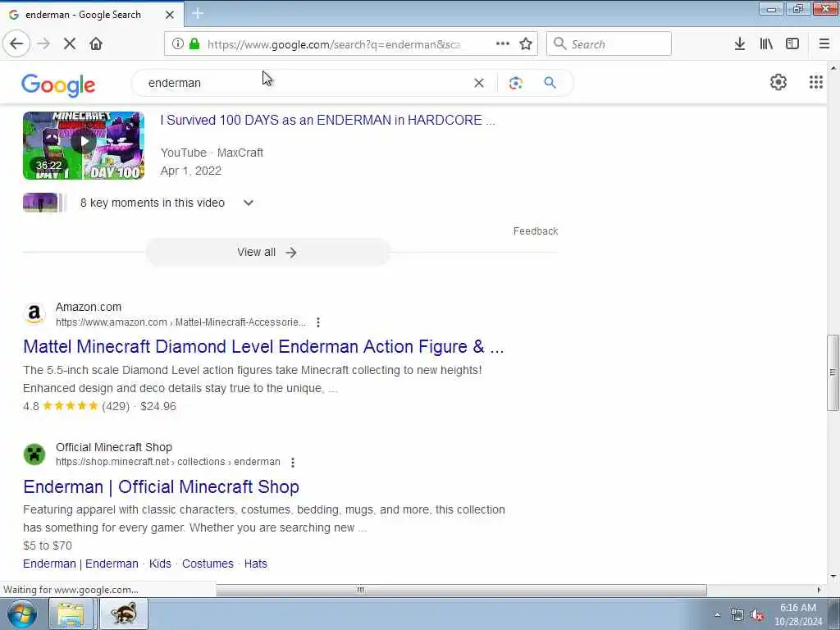Open the Costumes sitelink
840x630 pixels.
click(208, 564)
